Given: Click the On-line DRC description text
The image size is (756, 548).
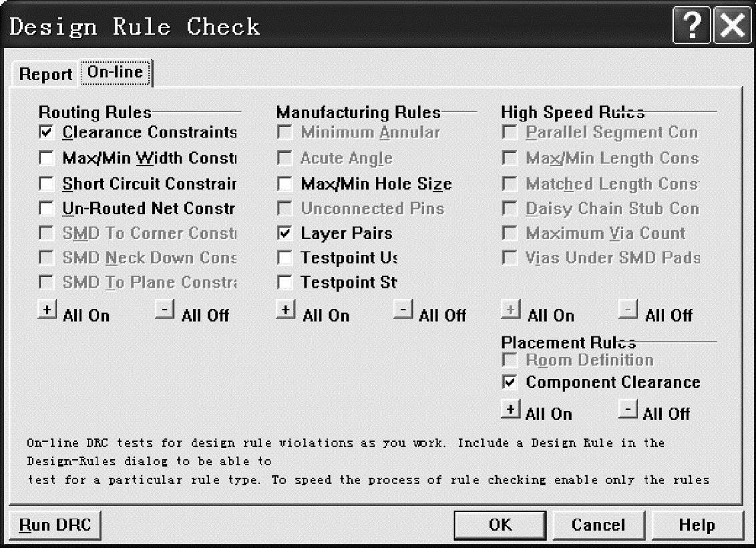Looking at the screenshot, I should tap(369, 461).
